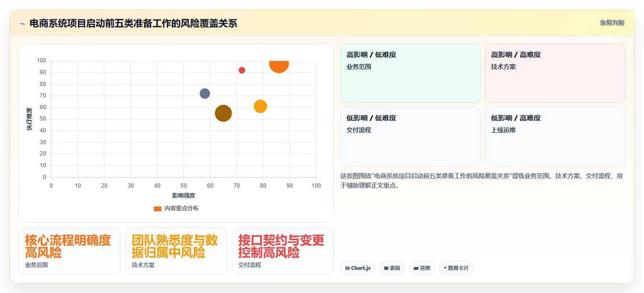The height and width of the screenshot is (293, 644).
Task: Click the orange legend color box
Action: pos(158,208)
